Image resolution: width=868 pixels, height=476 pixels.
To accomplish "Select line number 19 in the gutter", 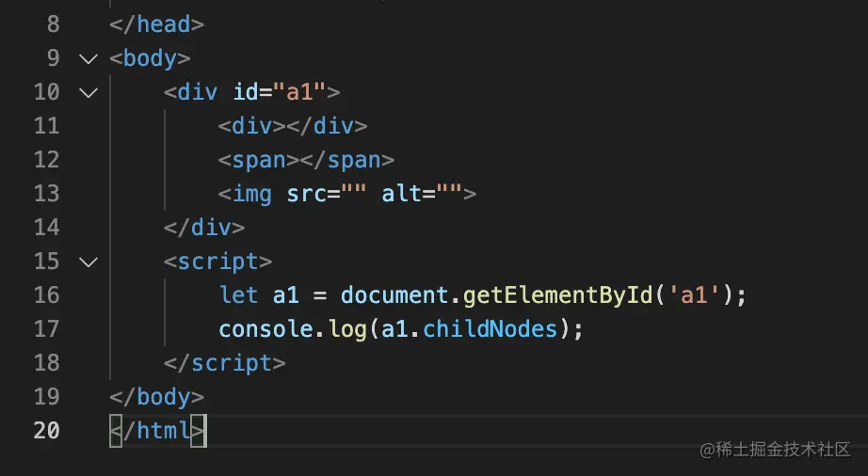I will (x=46, y=396).
